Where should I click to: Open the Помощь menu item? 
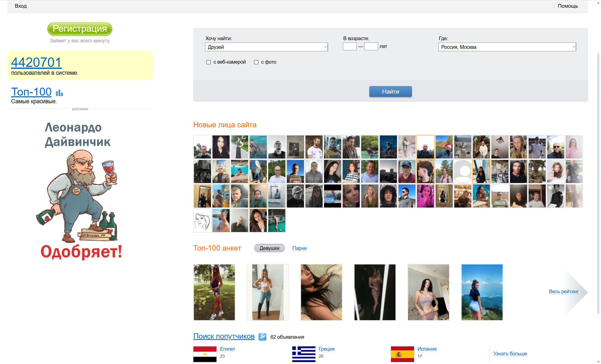(x=568, y=6)
